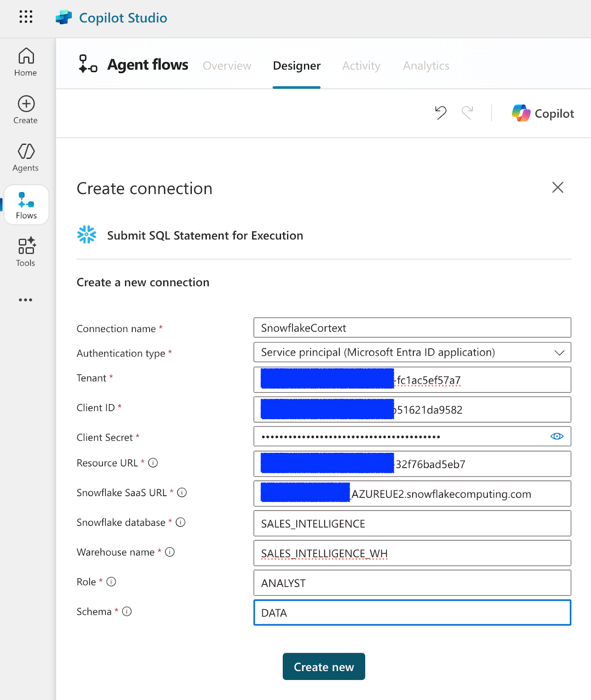This screenshot has width=591, height=700.
Task: Go to Home in sidebar
Action: coord(26,62)
